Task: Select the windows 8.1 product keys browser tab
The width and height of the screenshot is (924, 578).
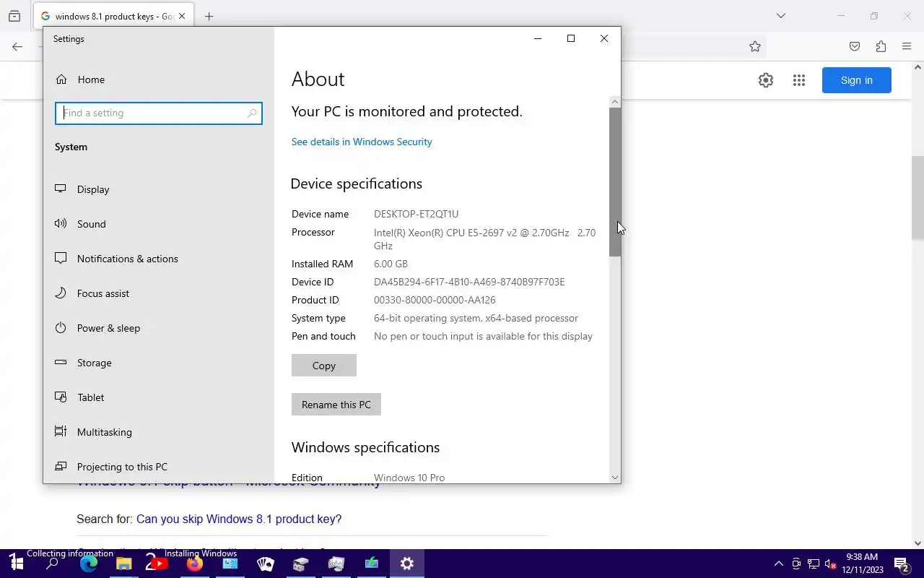Action: 113,16
